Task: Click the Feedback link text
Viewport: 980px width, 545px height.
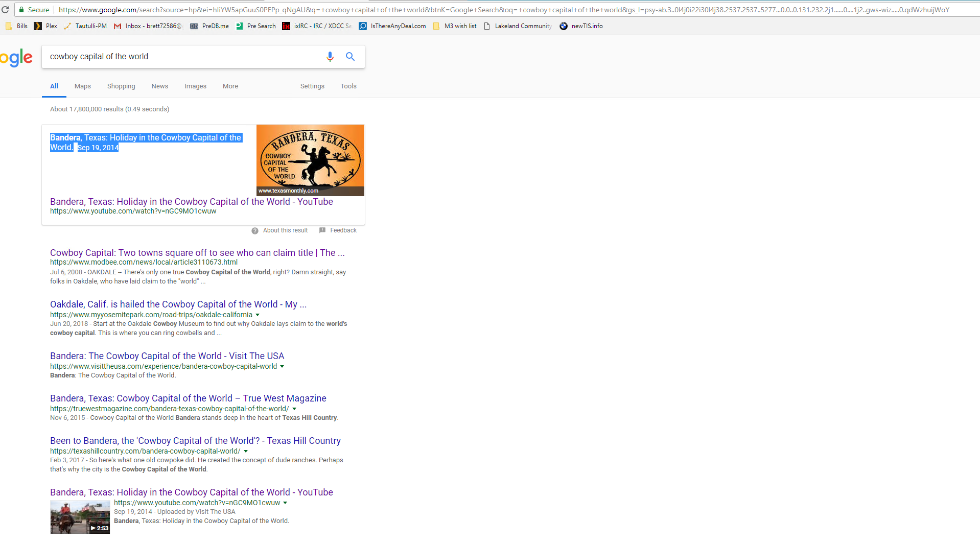Action: click(343, 230)
